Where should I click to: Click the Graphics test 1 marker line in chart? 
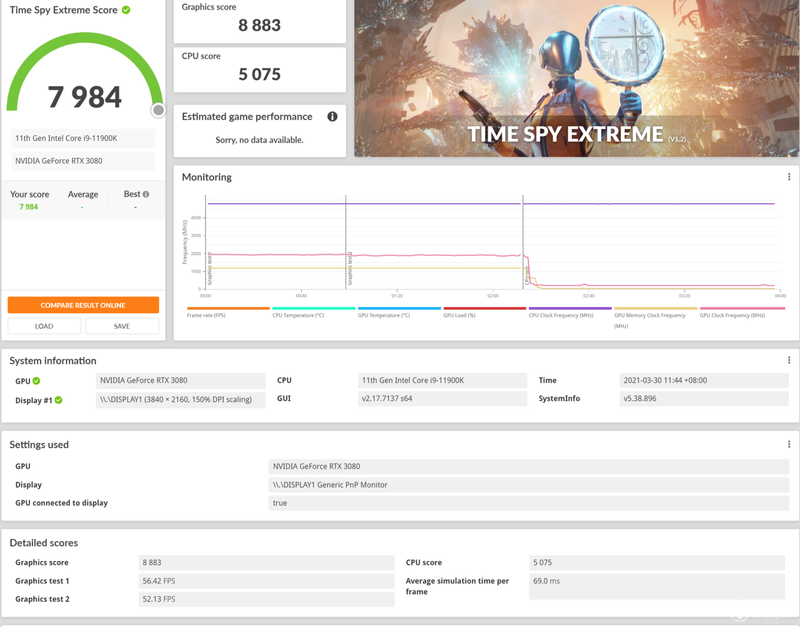pyautogui.click(x=206, y=242)
